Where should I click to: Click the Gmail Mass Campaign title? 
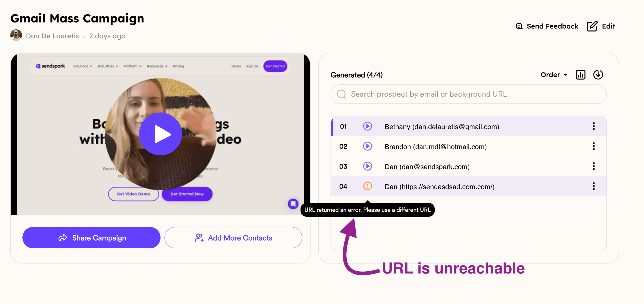77,19
